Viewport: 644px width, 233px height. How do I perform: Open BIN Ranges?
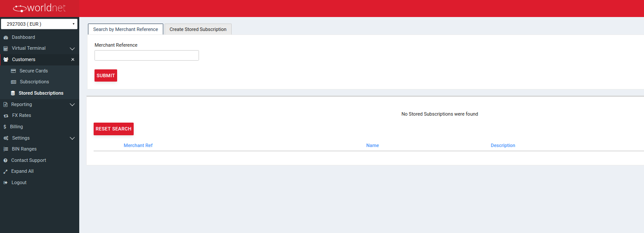(24, 149)
